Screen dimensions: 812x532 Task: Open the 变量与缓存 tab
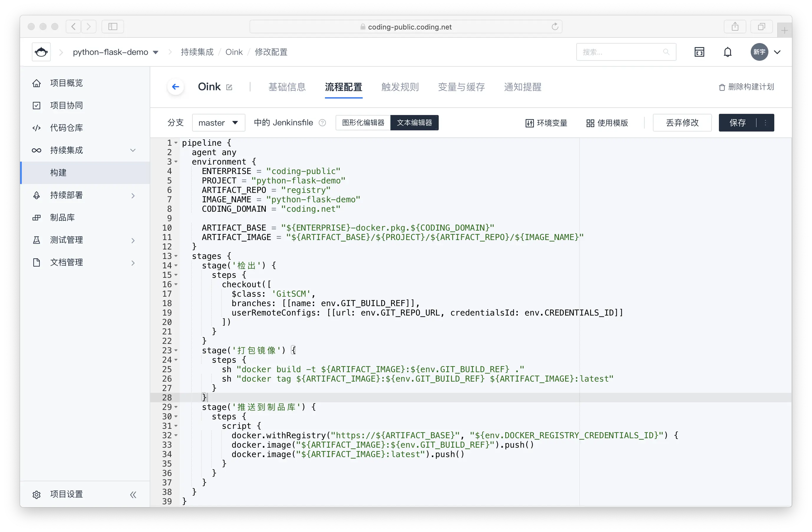click(x=461, y=87)
